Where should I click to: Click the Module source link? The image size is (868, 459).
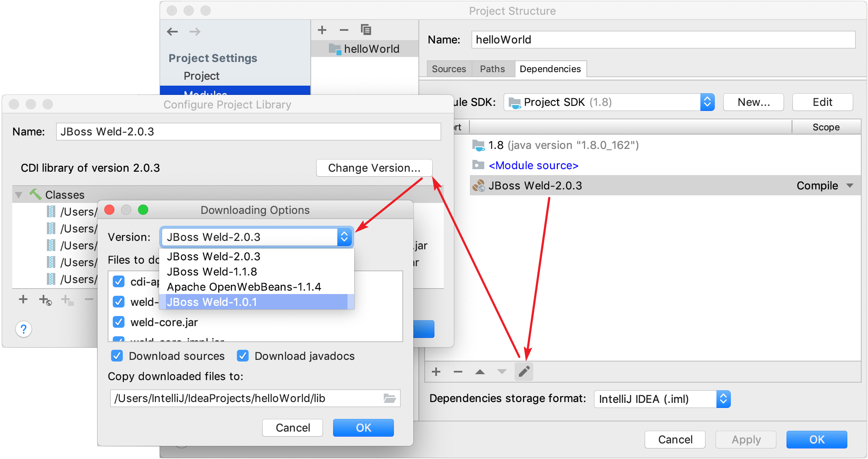(533, 165)
